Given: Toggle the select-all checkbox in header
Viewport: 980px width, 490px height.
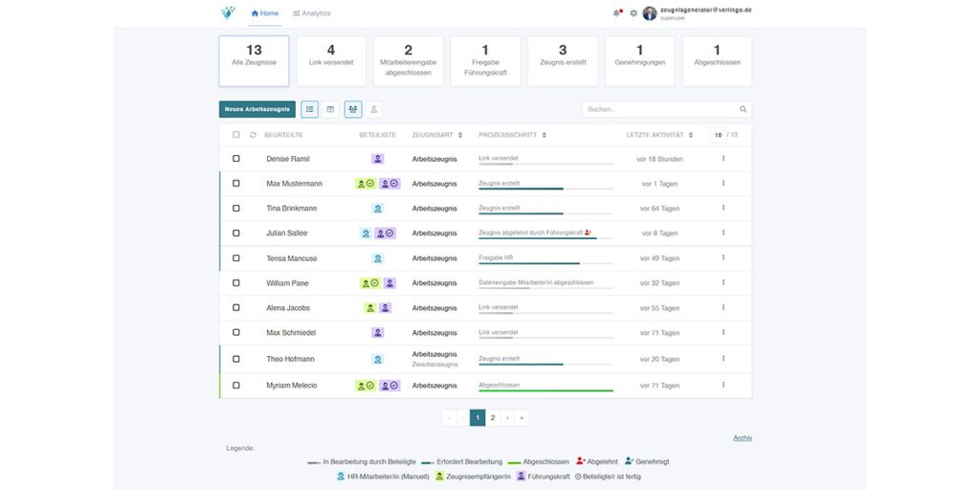Looking at the screenshot, I should tap(236, 135).
